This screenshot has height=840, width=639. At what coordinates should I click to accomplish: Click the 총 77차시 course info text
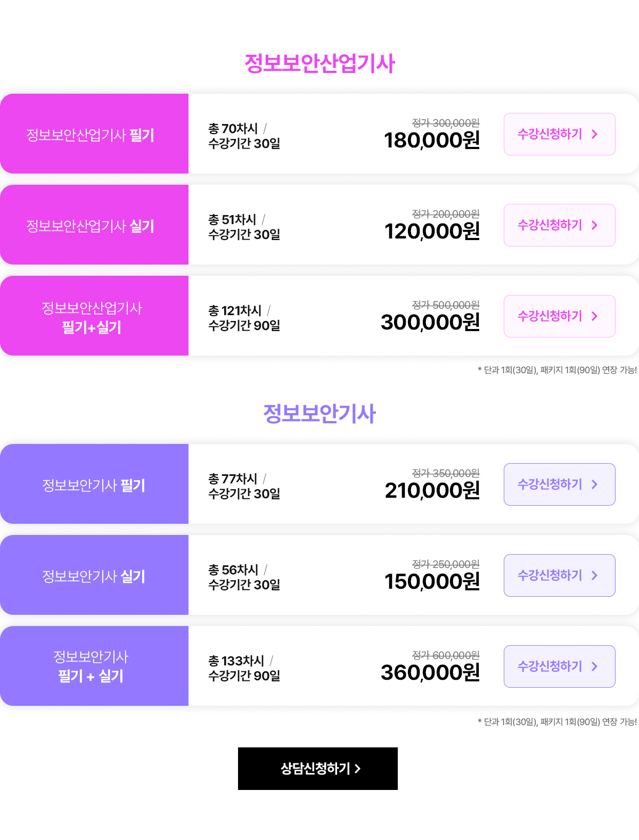[233, 479]
